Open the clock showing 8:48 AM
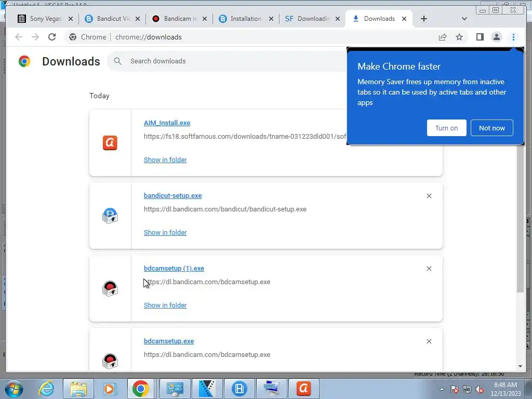This screenshot has width=532, height=399. coord(505,389)
